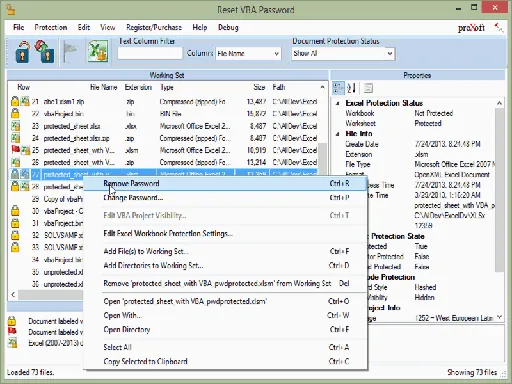This screenshot has width=512, height=384.
Task: Open the File menu
Action: (19, 27)
